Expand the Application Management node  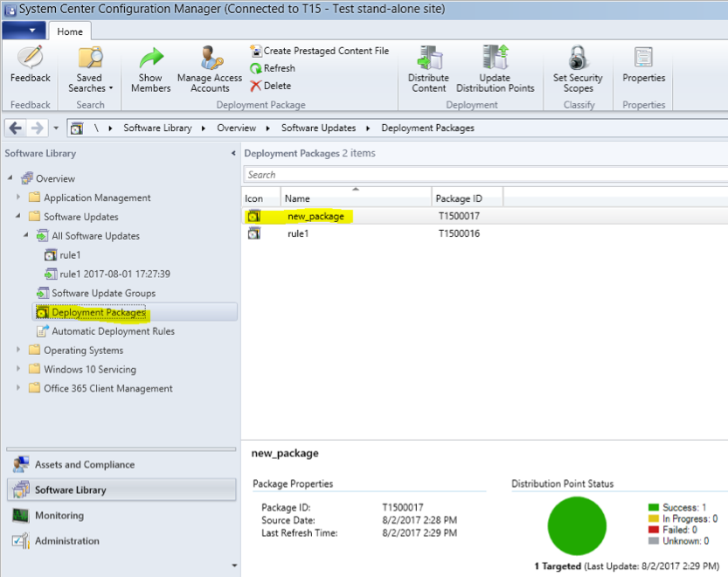click(18, 198)
